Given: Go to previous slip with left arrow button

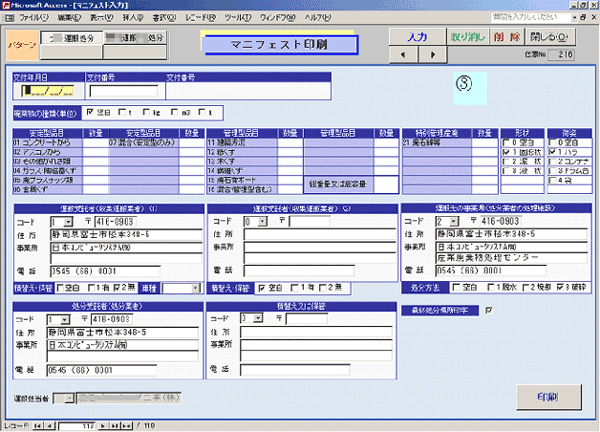Looking at the screenshot, I should coord(403,55).
